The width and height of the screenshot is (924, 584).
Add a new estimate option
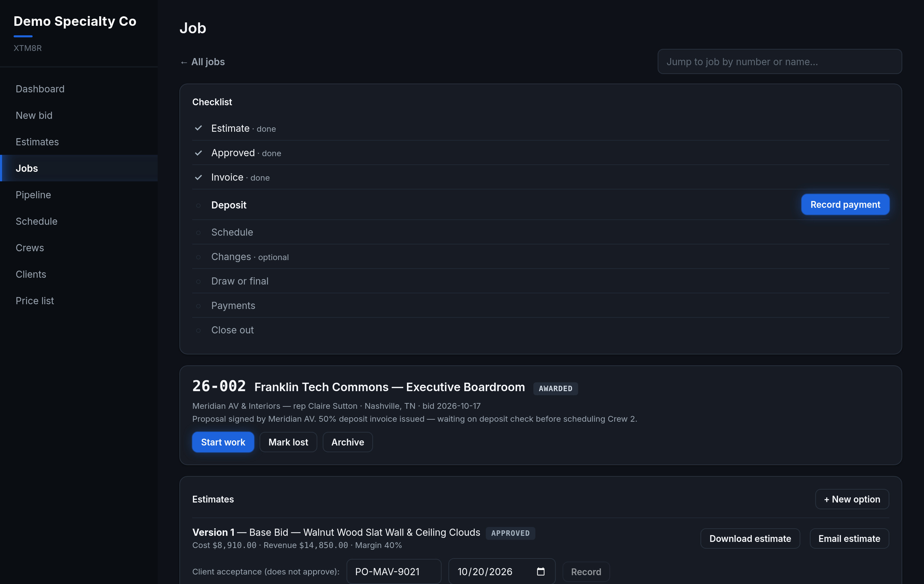point(852,499)
